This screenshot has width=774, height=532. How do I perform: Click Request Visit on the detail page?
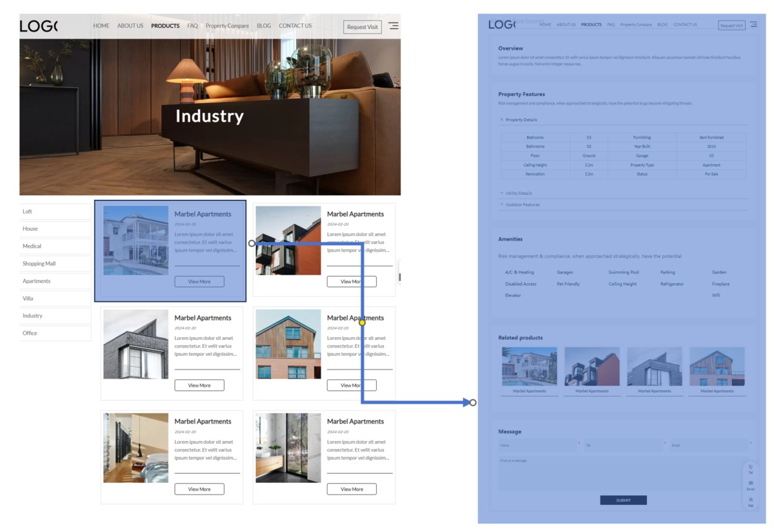coord(731,25)
